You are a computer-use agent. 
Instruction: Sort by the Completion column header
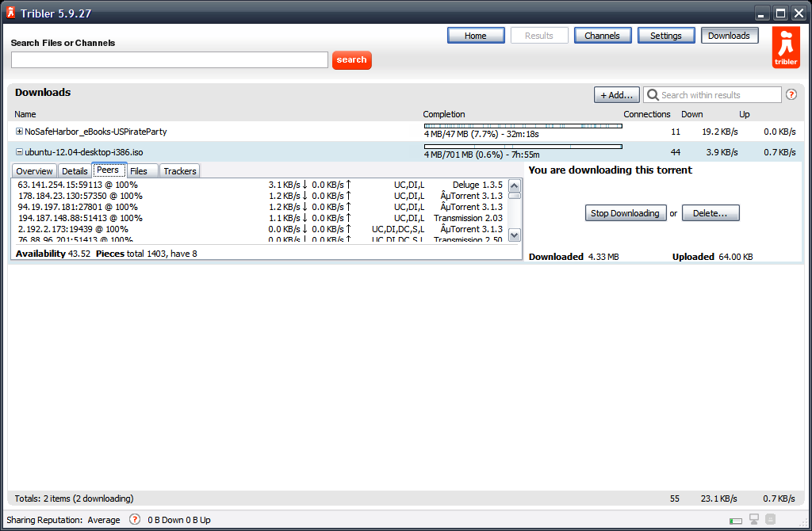click(x=444, y=114)
